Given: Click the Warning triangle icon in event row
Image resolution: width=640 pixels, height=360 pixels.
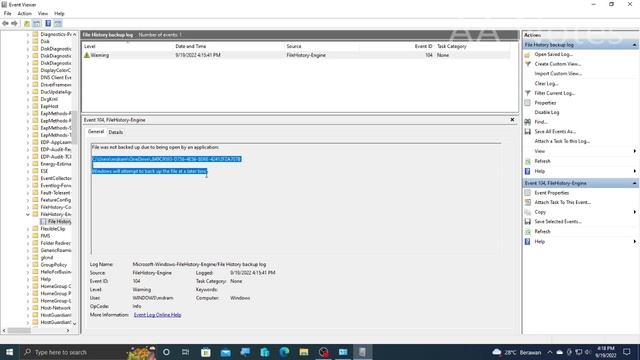Looking at the screenshot, I should tap(87, 55).
